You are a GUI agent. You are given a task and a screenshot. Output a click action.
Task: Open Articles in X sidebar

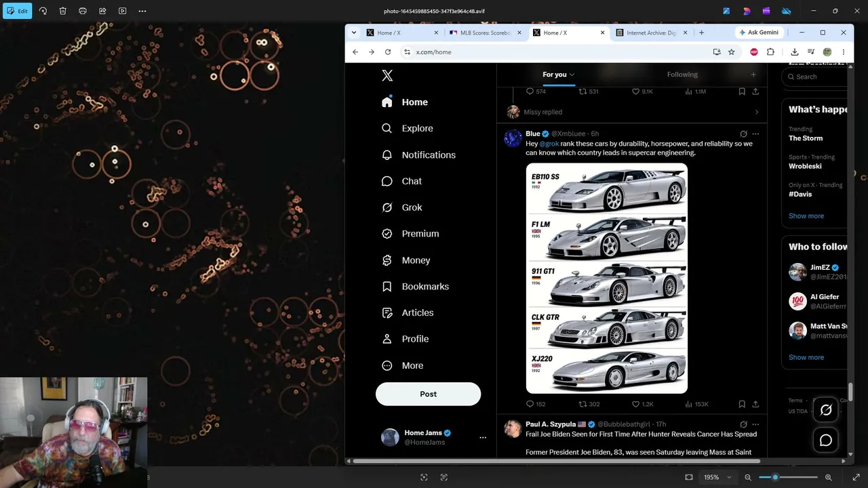408,313
